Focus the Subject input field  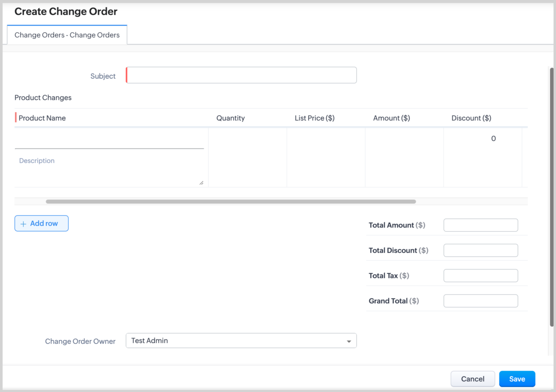click(x=241, y=75)
